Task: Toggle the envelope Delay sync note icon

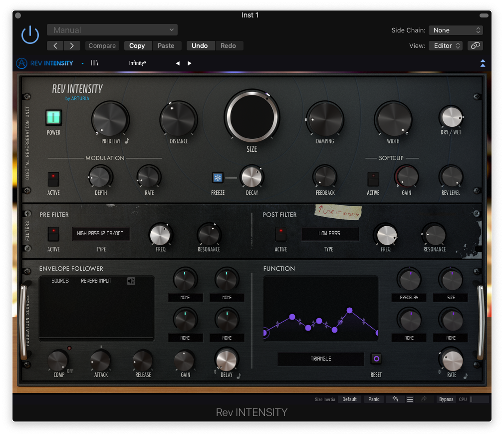Action: [x=239, y=375]
